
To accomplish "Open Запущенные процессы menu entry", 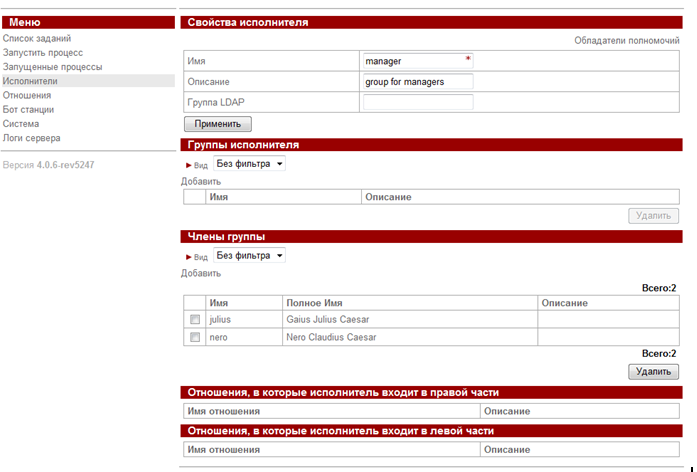I will (52, 67).
